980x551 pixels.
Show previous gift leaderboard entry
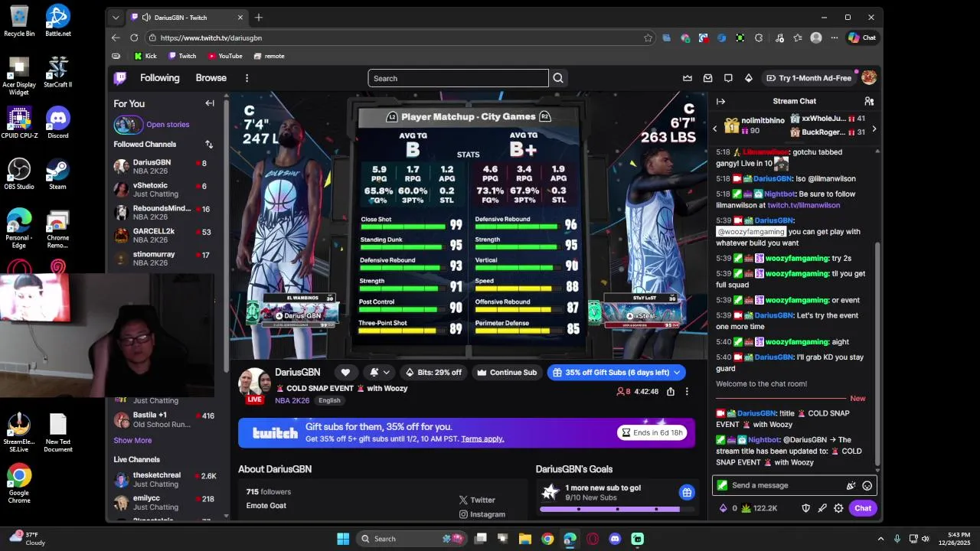pos(715,129)
